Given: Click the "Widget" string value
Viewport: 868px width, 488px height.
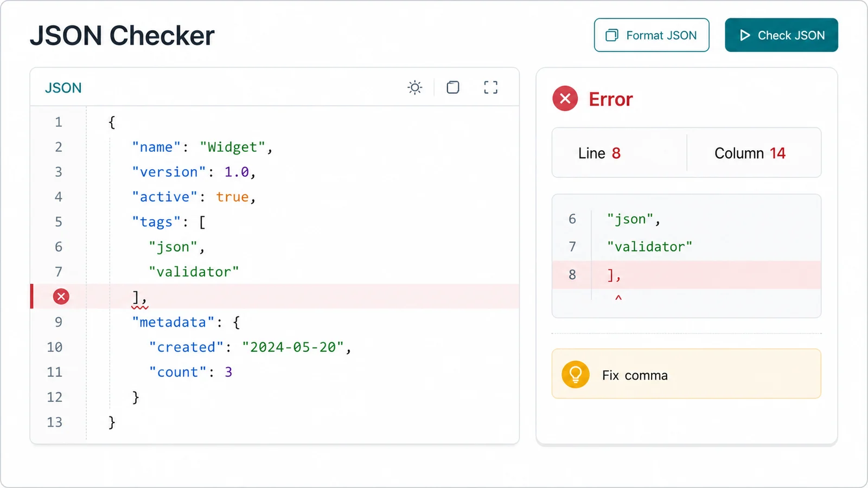Looking at the screenshot, I should pos(232,147).
